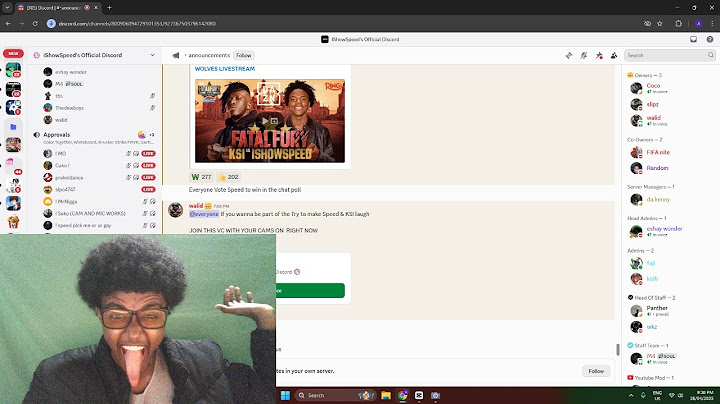
Task: Click Follow button beside announcements title
Action: point(244,55)
